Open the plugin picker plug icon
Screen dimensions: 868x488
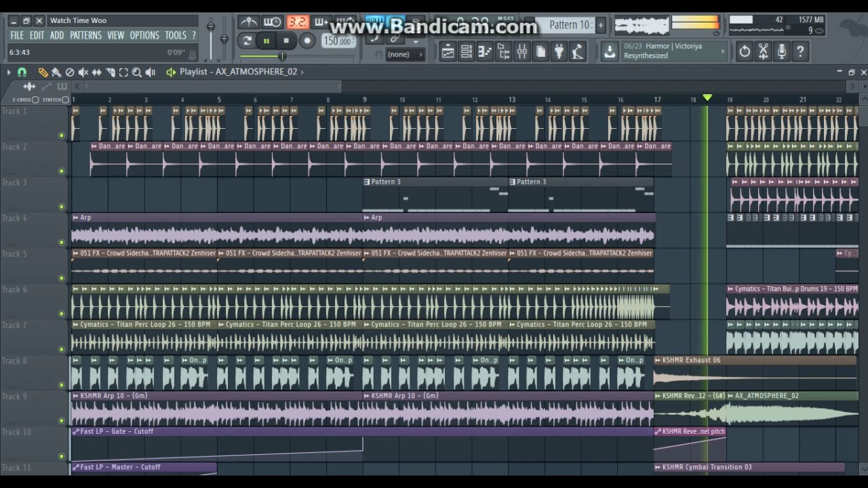click(x=559, y=51)
